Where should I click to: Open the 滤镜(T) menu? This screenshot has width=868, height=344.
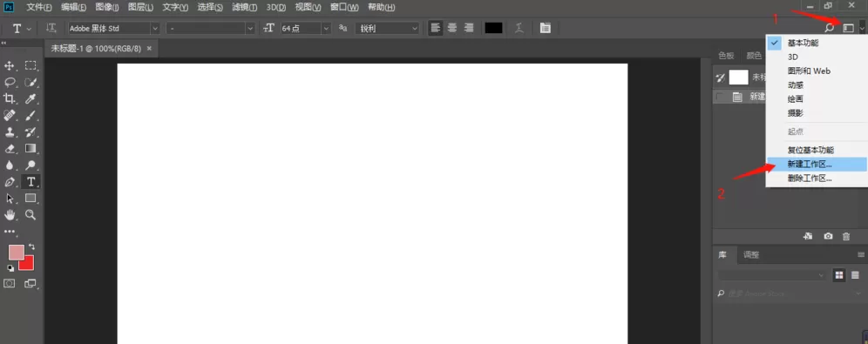pos(244,8)
